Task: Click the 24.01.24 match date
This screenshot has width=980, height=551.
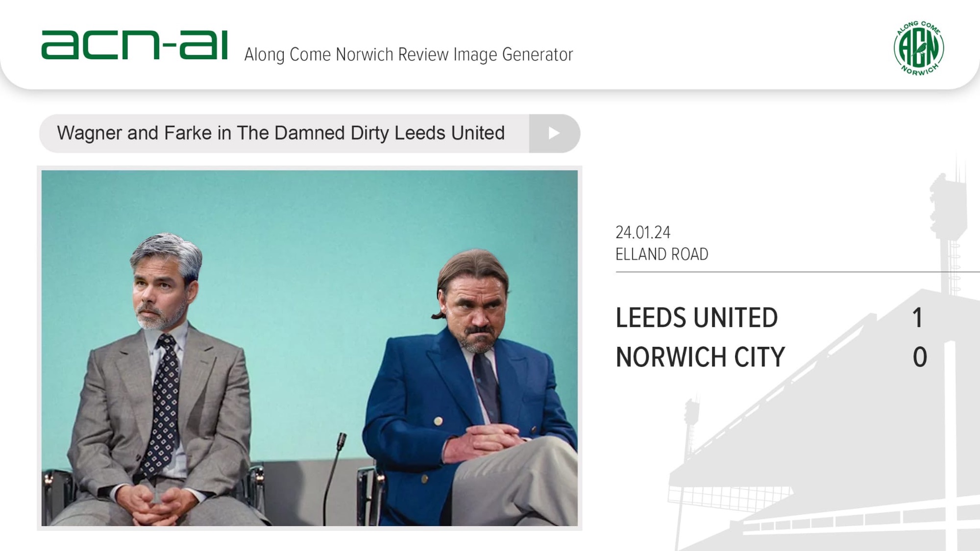Action: (x=643, y=232)
